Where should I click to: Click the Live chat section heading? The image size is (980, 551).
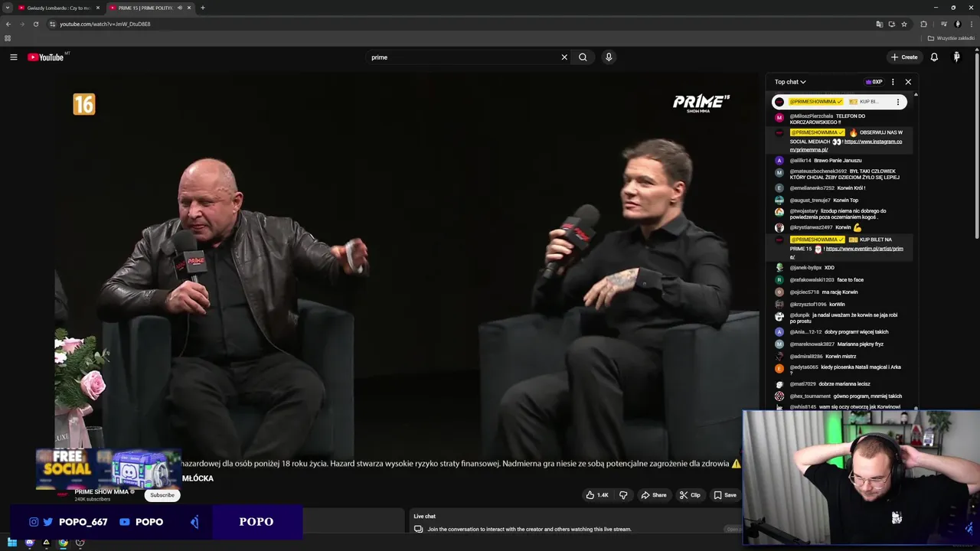[x=424, y=517]
